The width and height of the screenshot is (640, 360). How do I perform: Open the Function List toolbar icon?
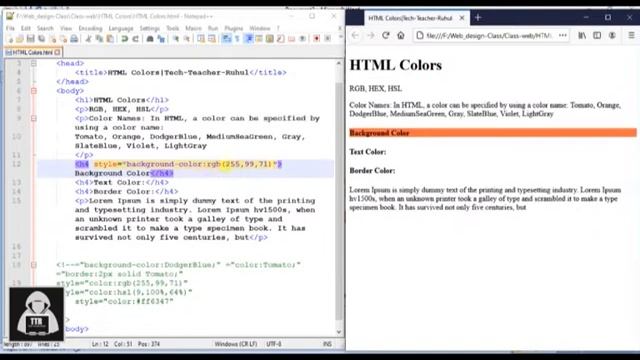[280, 39]
